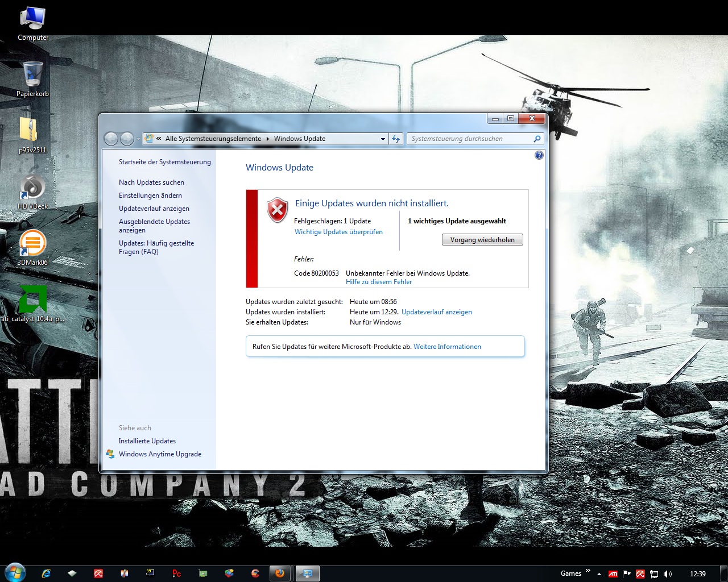This screenshot has height=582, width=728.
Task: Click Wichtige Updates überprüfen link
Action: pos(338,232)
